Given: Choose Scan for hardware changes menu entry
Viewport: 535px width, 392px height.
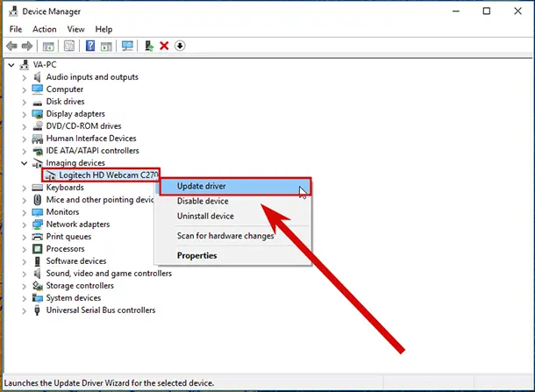Looking at the screenshot, I should [233, 236].
